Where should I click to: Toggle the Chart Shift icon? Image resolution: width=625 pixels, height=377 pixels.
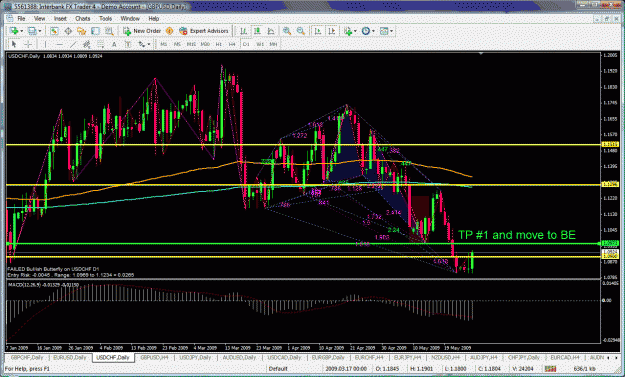(x=332, y=31)
